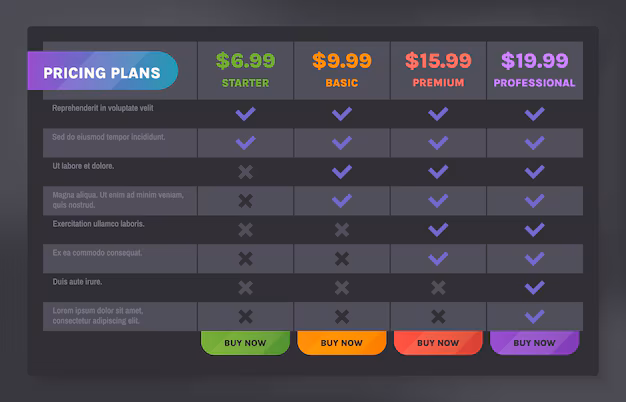Click the green Starter BUY NOW button
626x402 pixels.
[245, 343]
